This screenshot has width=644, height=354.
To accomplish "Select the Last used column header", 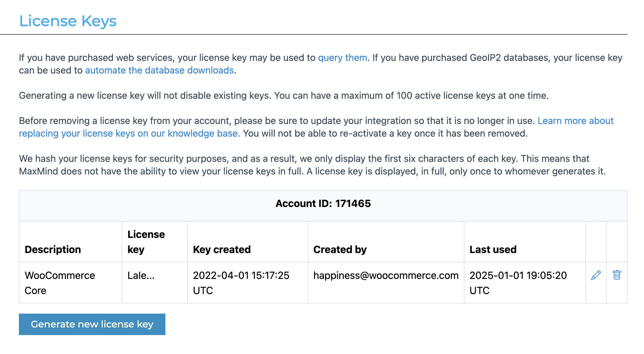I will [x=493, y=249].
